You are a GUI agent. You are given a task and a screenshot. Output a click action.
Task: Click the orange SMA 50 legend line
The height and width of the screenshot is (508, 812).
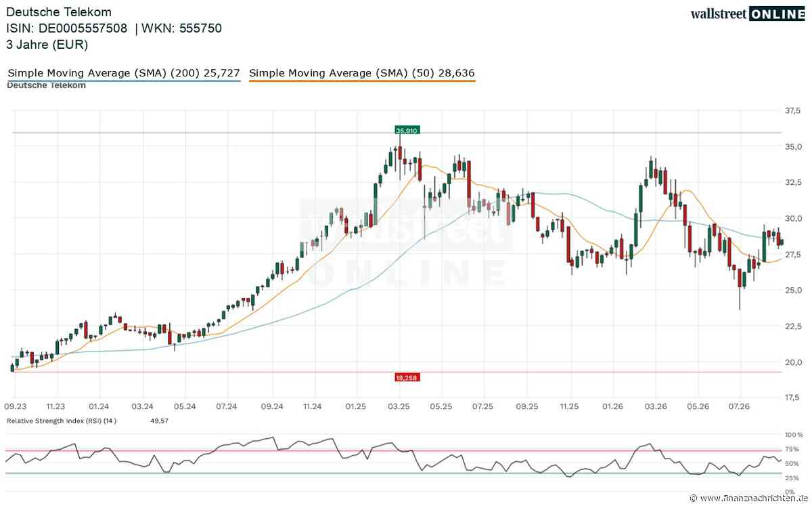click(x=362, y=81)
